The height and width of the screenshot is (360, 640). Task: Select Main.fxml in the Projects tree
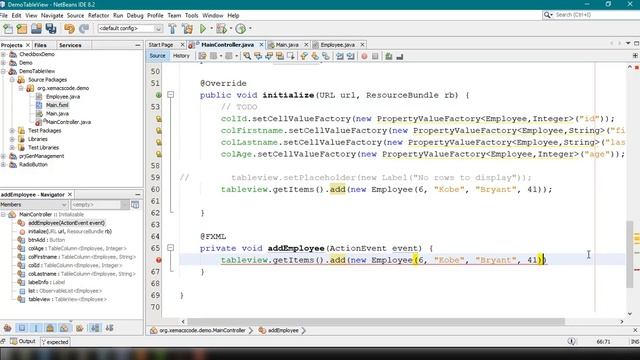click(x=57, y=105)
